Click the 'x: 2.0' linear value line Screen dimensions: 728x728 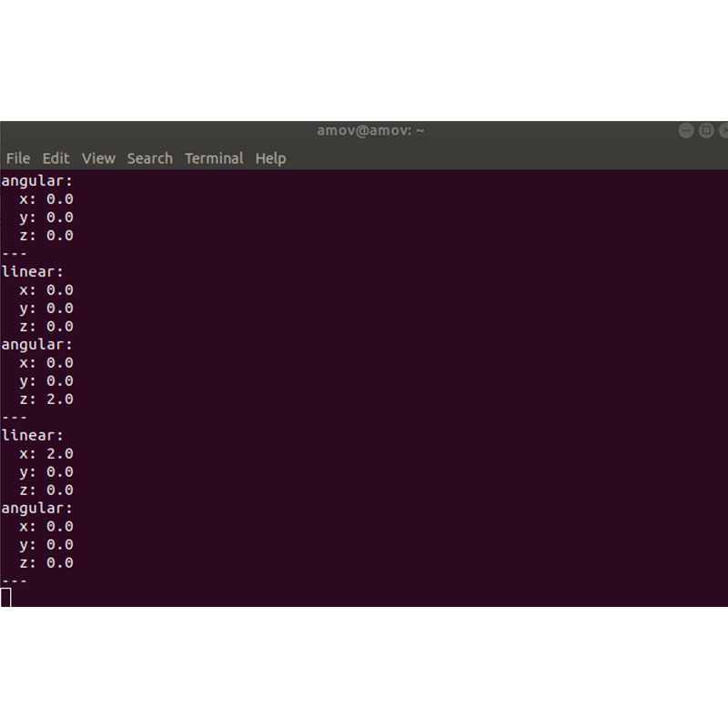(x=46, y=453)
